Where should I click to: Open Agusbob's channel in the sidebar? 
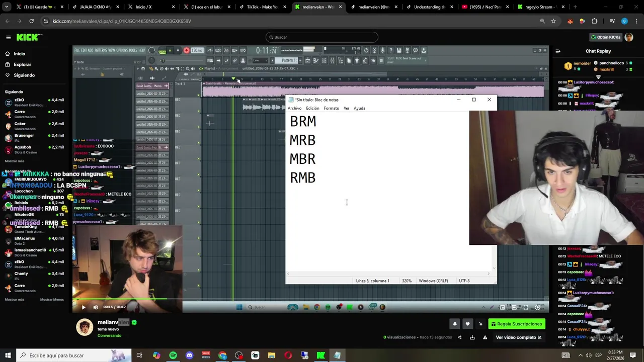pos(35,149)
